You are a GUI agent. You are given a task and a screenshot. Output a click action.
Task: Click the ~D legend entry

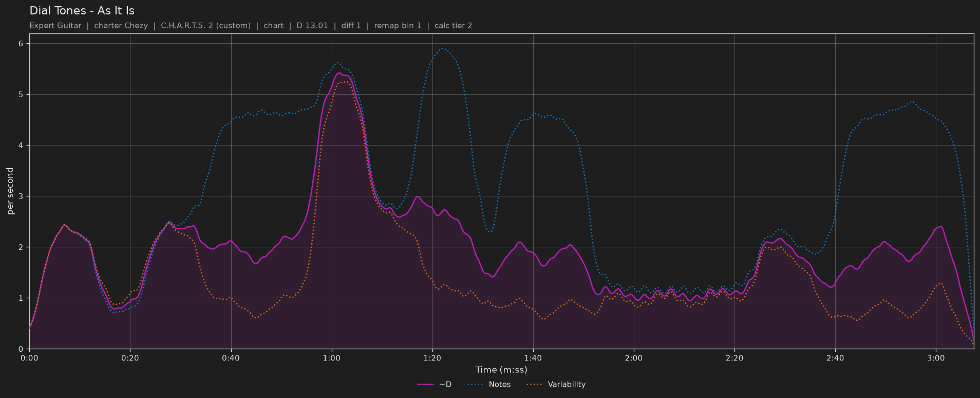(x=435, y=384)
